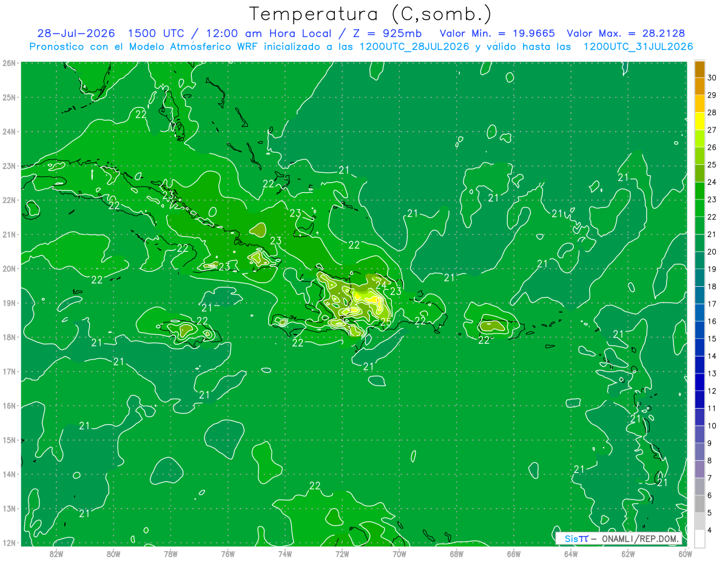The image size is (728, 562).
Task: Click the '64W' longitude axis label
Action: [x=571, y=554]
